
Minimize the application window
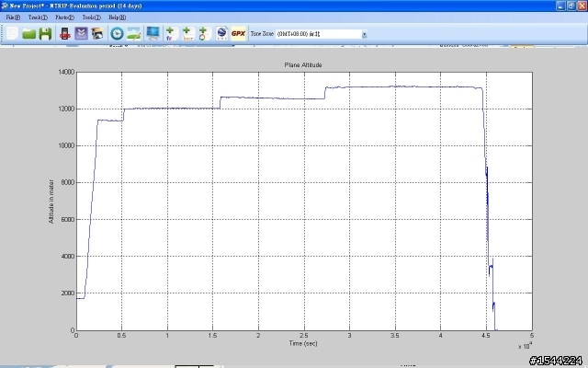560,6
